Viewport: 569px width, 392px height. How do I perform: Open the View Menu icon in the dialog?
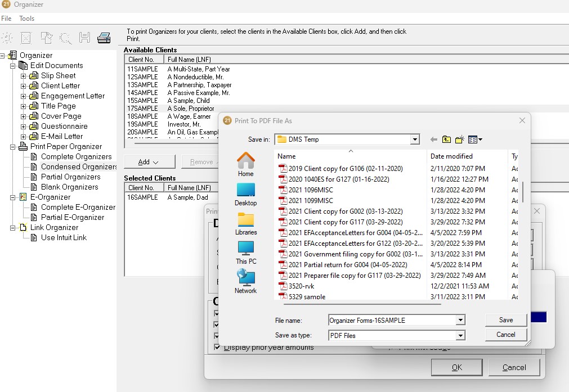[473, 139]
